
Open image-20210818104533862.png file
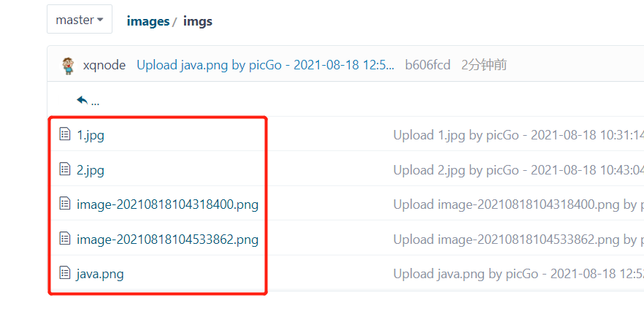point(168,239)
